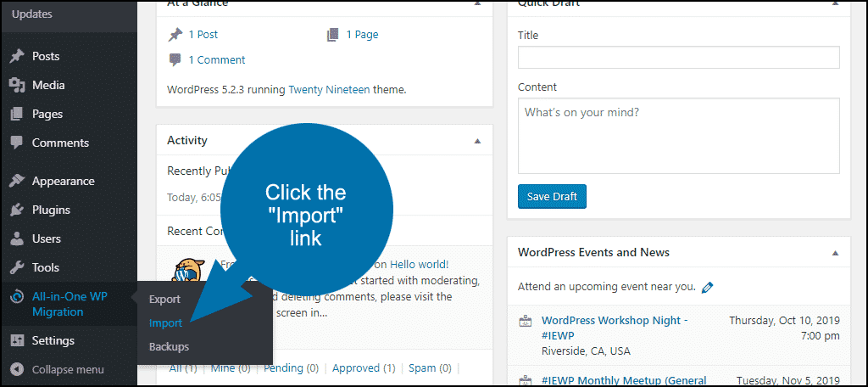Viewport: 868px width, 387px height.
Task: Click pages icon next to 1 Page
Action: tap(332, 35)
